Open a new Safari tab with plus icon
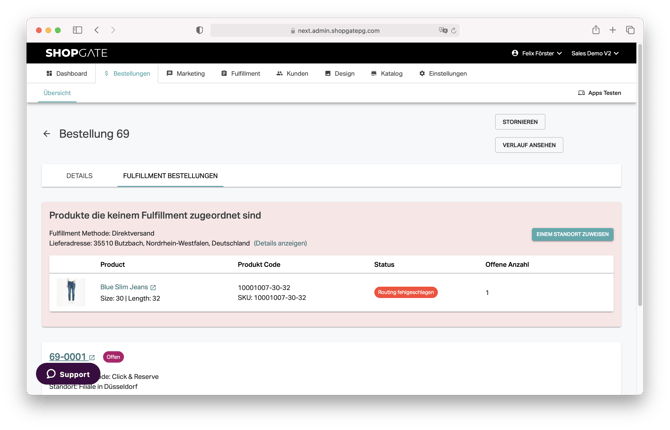Viewport: 670px width, 430px height. (x=613, y=30)
